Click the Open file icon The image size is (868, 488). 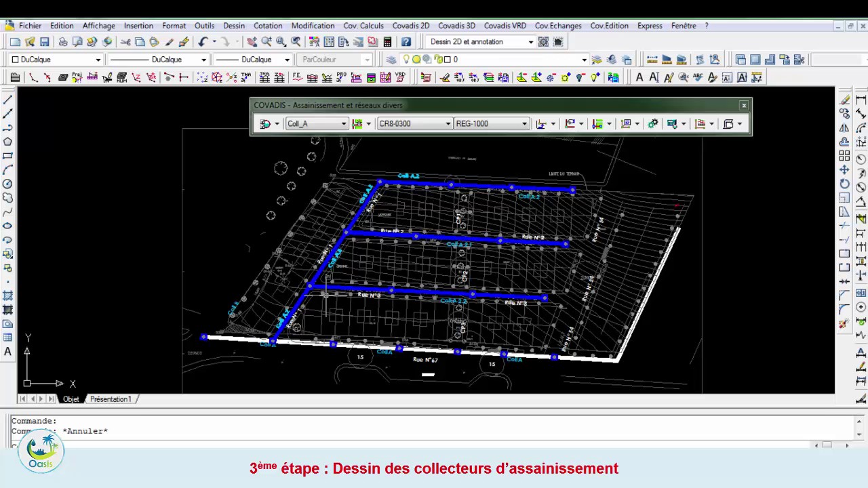[x=30, y=42]
